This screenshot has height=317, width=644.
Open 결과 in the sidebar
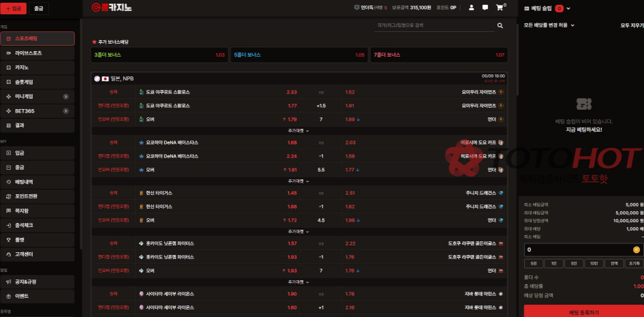(x=37, y=125)
